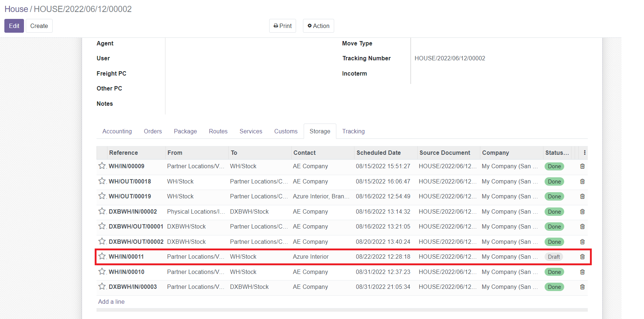Sort table by Scheduled Date column header

click(x=378, y=153)
